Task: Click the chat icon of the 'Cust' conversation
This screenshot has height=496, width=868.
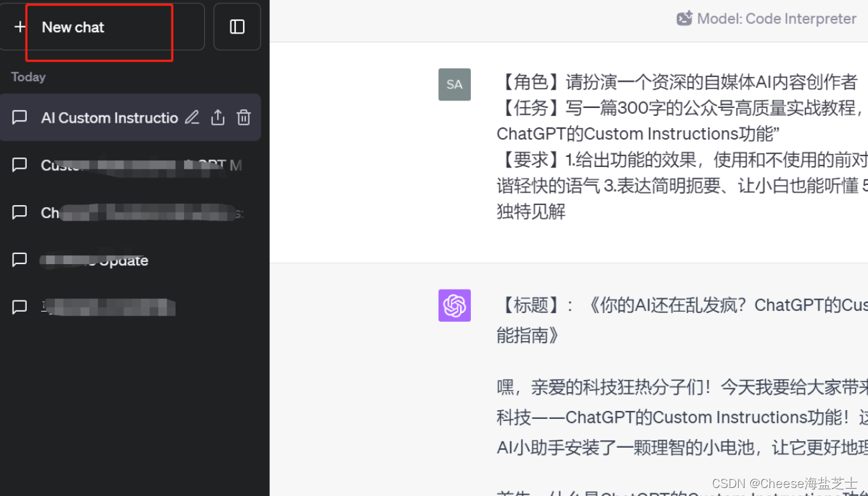Action: 20,165
